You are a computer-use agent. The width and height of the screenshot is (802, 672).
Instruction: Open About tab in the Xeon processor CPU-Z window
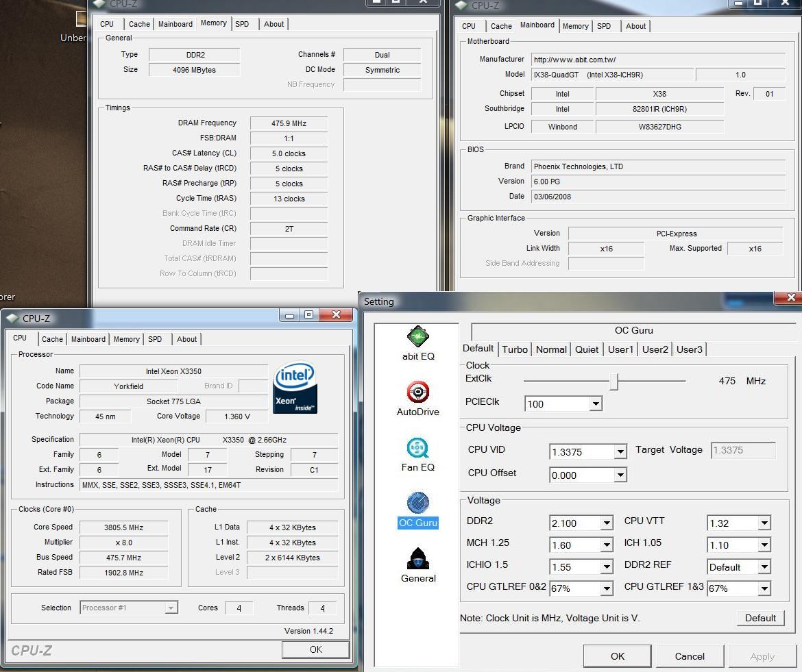pos(186,339)
